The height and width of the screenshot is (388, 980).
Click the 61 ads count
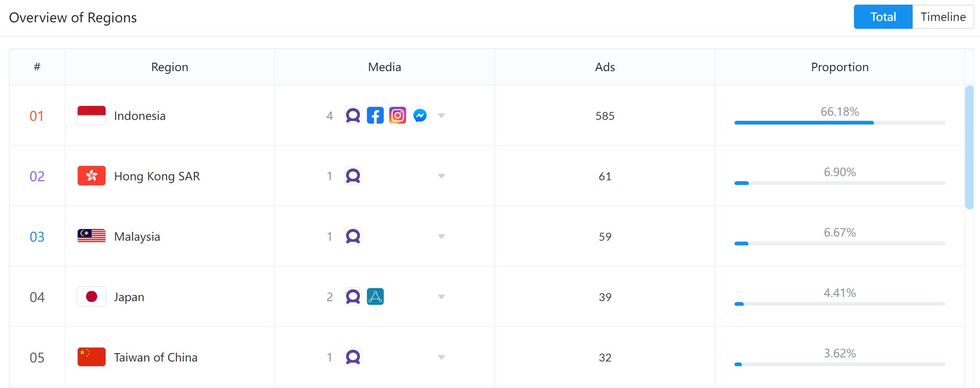tap(605, 176)
